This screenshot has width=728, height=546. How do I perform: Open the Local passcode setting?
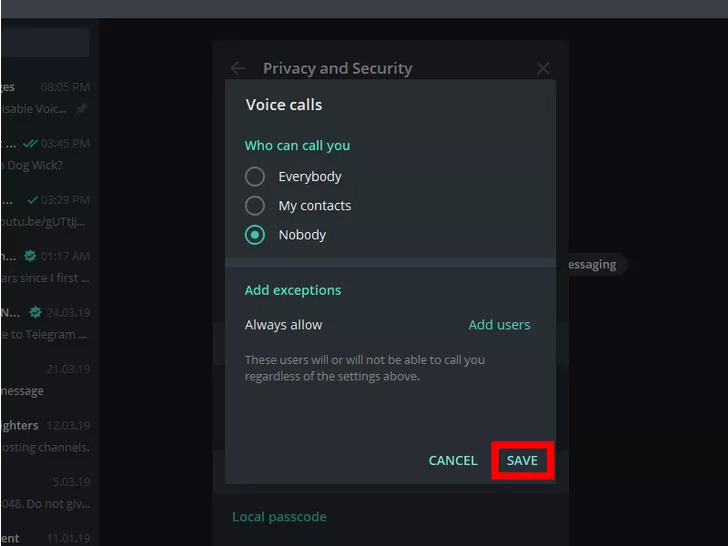[279, 517]
